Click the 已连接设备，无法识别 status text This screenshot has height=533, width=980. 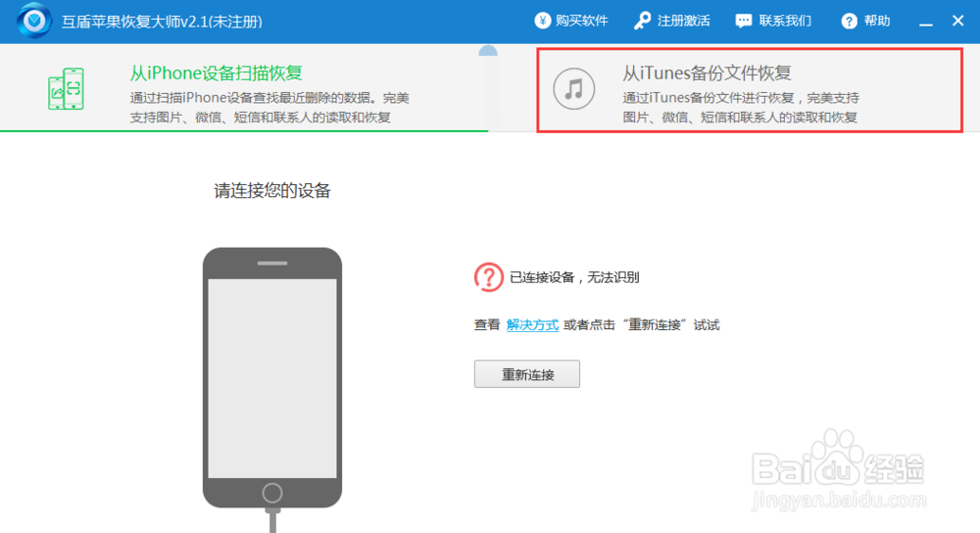click(x=574, y=277)
